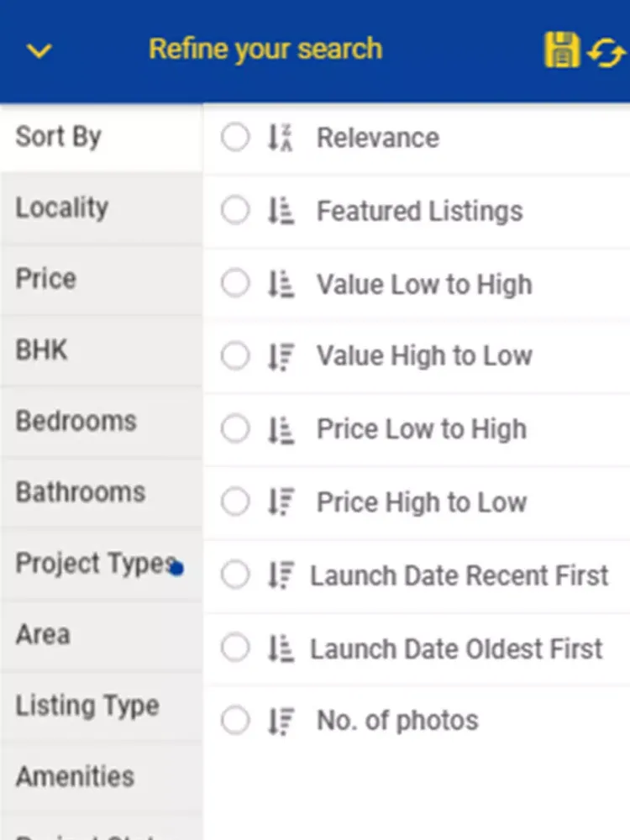Screen dimensions: 630x840
Task: Go to the Project Types filter
Action: (x=102, y=564)
